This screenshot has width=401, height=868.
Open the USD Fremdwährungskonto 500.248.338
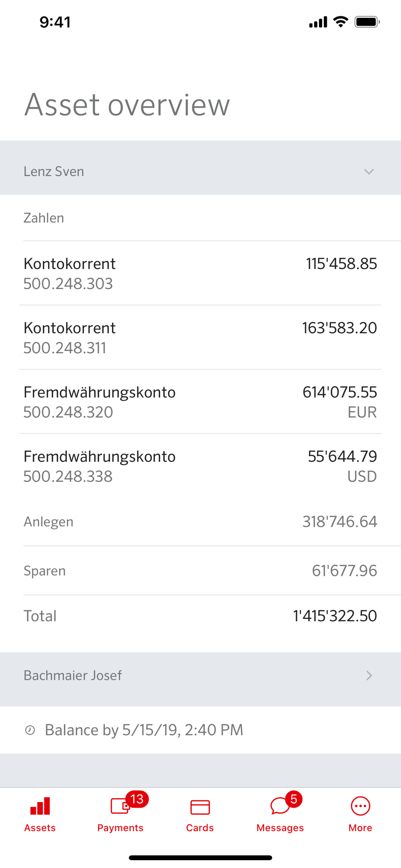tap(200, 466)
